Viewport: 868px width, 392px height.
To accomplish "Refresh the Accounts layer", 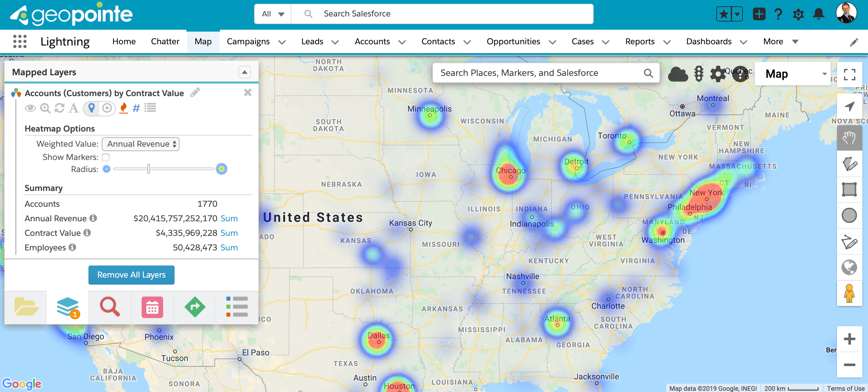I will point(59,108).
